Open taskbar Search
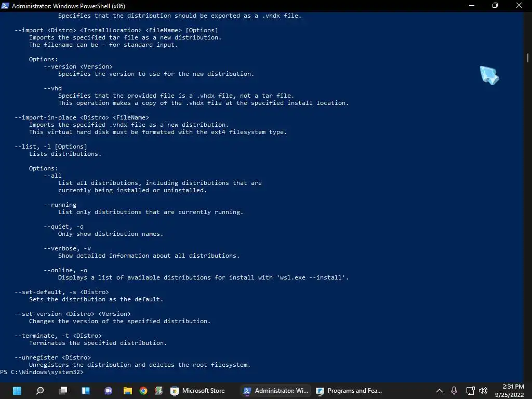The width and height of the screenshot is (532, 399). tap(40, 391)
